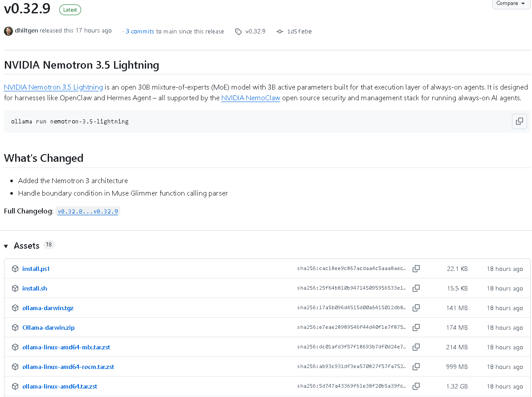The image size is (532, 397).
Task: Open the v0.32.9 tag link
Action: pos(255,31)
